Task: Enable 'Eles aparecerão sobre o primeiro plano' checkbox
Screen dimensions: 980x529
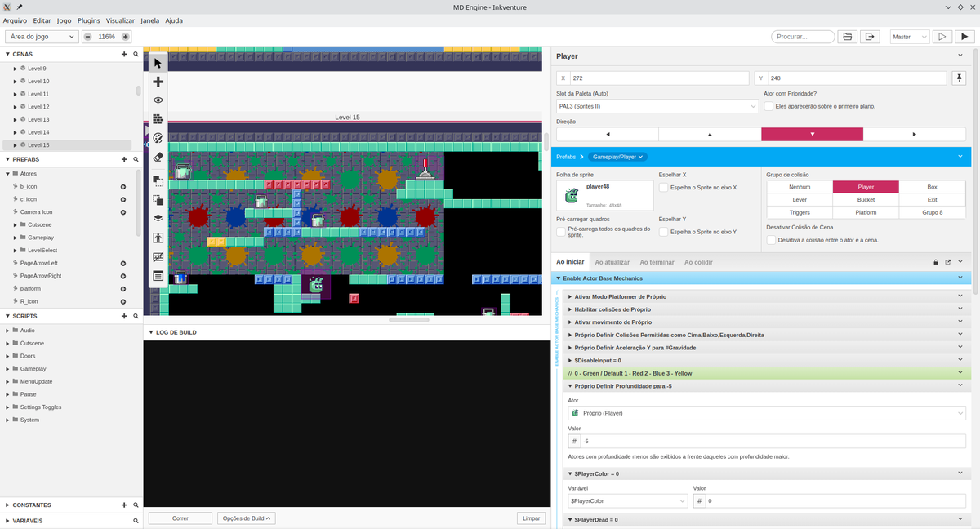Action: pos(768,106)
